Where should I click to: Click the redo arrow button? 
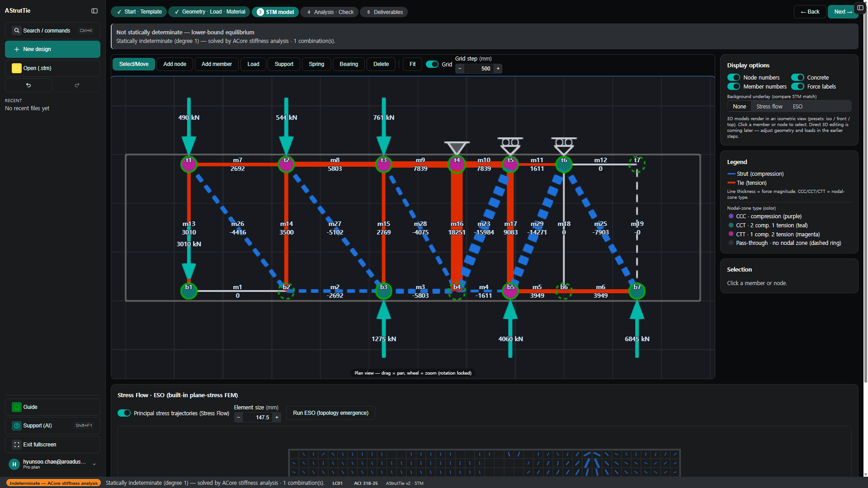click(77, 85)
